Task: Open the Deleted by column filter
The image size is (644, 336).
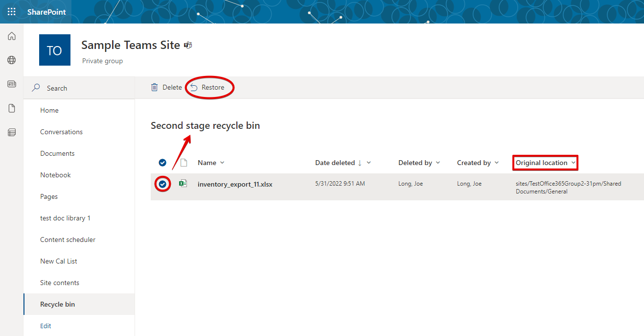Action: [419, 163]
